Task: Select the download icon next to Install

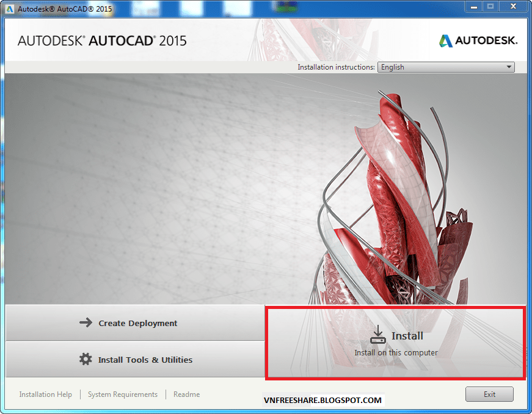Action: click(x=378, y=335)
